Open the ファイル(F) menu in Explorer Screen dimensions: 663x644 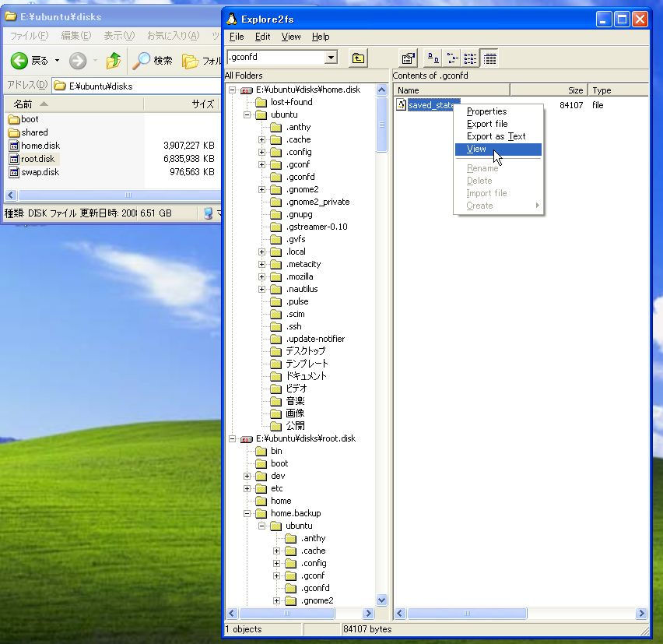pyautogui.click(x=29, y=36)
